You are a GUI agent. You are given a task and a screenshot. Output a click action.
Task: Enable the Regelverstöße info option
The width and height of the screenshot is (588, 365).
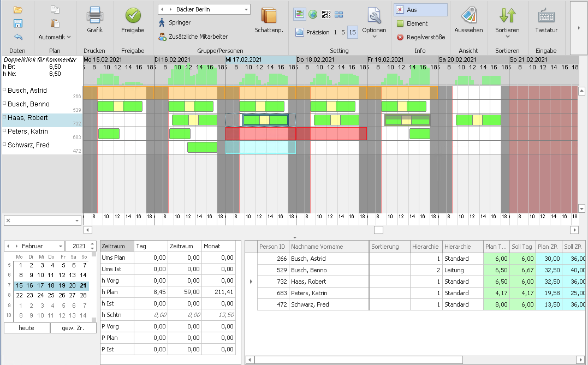coord(400,37)
